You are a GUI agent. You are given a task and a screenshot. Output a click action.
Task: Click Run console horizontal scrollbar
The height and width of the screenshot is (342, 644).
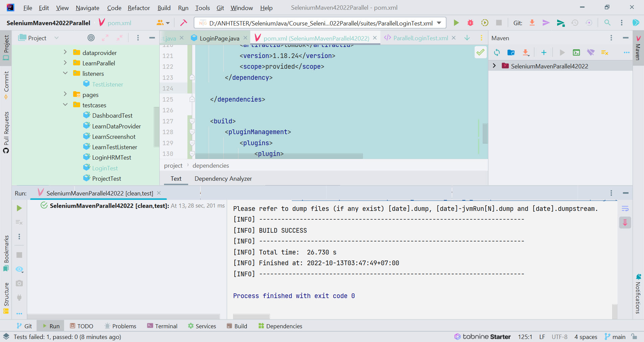(x=251, y=317)
